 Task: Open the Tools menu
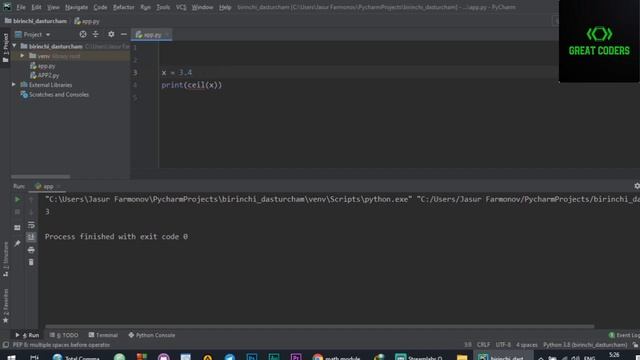tap(163, 7)
